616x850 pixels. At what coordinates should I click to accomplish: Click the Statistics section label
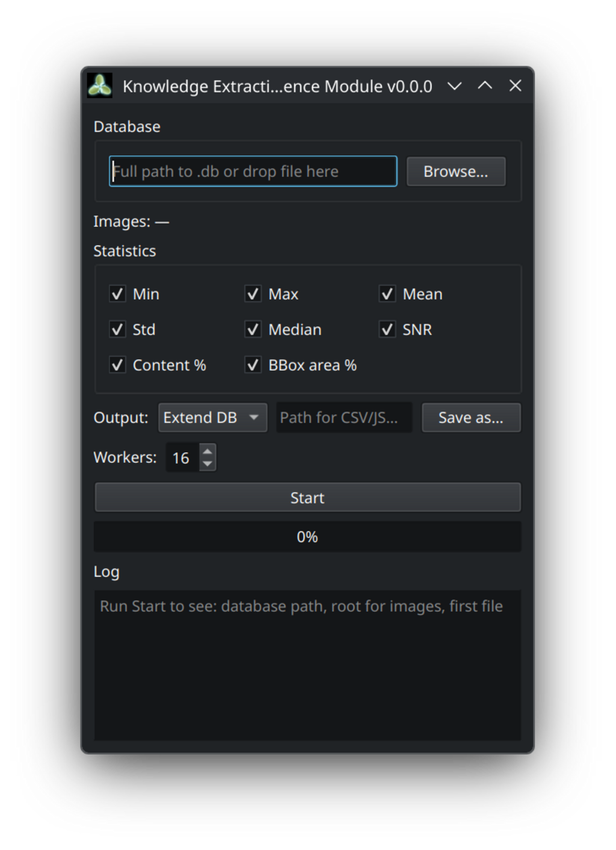125,251
